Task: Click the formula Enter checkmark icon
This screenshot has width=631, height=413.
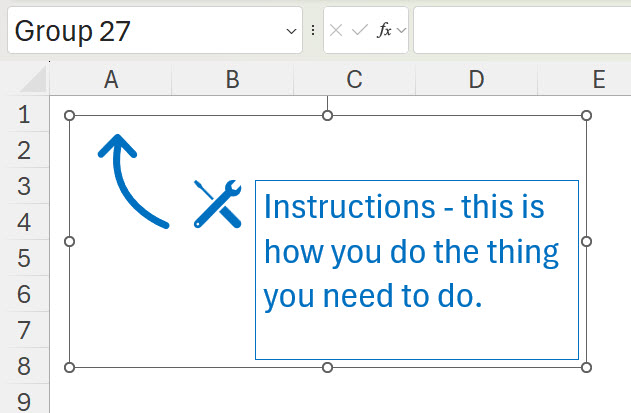Action: click(x=359, y=31)
